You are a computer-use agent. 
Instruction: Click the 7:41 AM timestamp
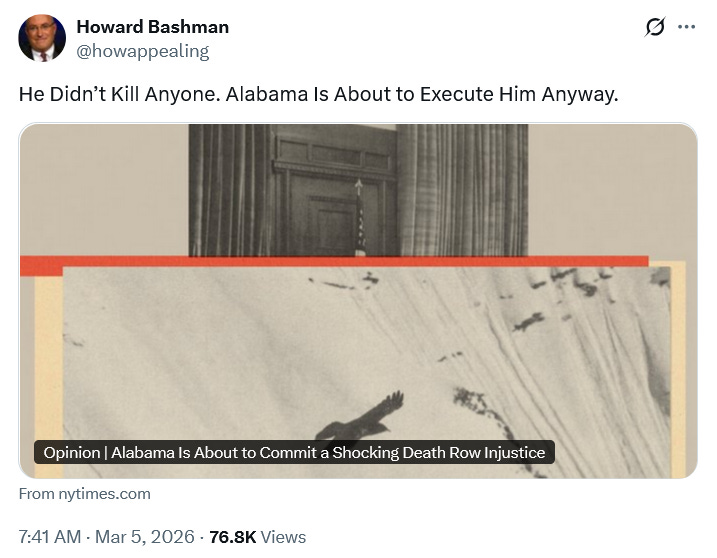coord(50,537)
